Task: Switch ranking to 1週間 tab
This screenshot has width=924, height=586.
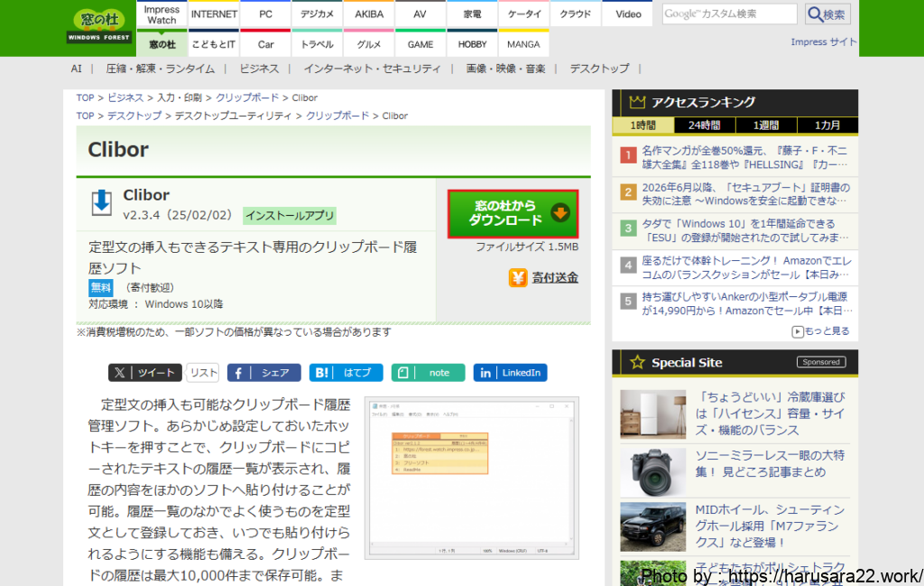Action: 766,126
